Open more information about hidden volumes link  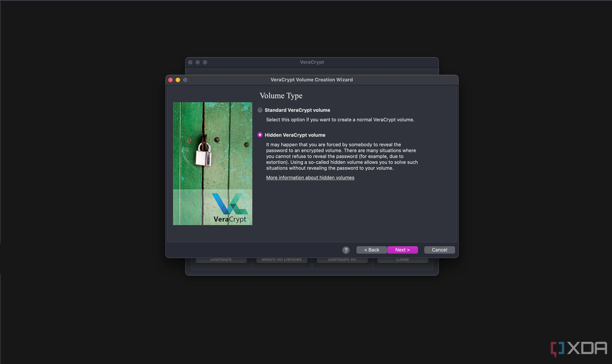tap(310, 177)
